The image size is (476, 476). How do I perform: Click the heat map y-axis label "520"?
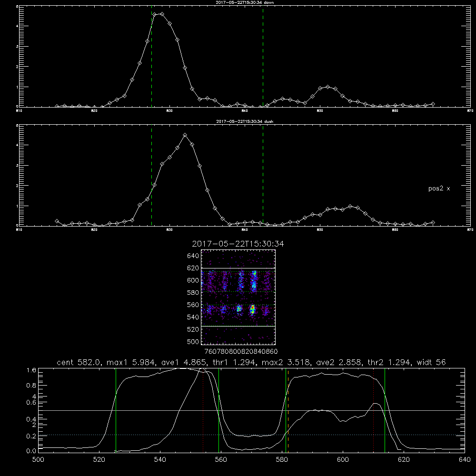pyautogui.click(x=193, y=329)
